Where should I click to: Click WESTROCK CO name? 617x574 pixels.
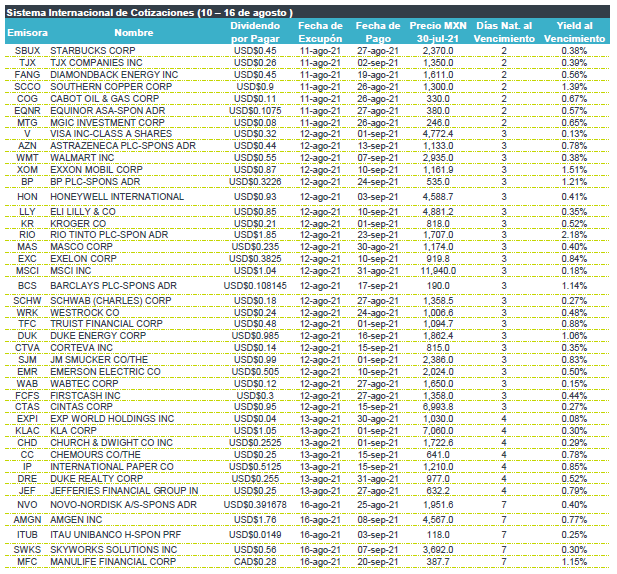[x=85, y=313]
